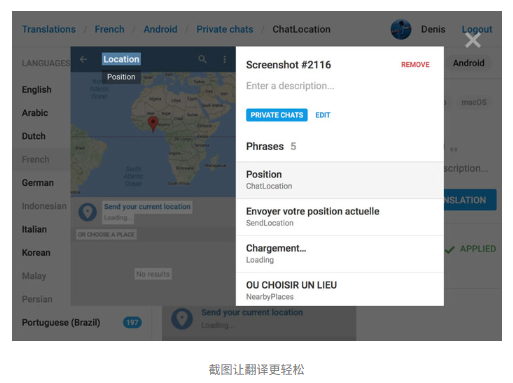Open the Translations breadcrumb link

click(49, 29)
